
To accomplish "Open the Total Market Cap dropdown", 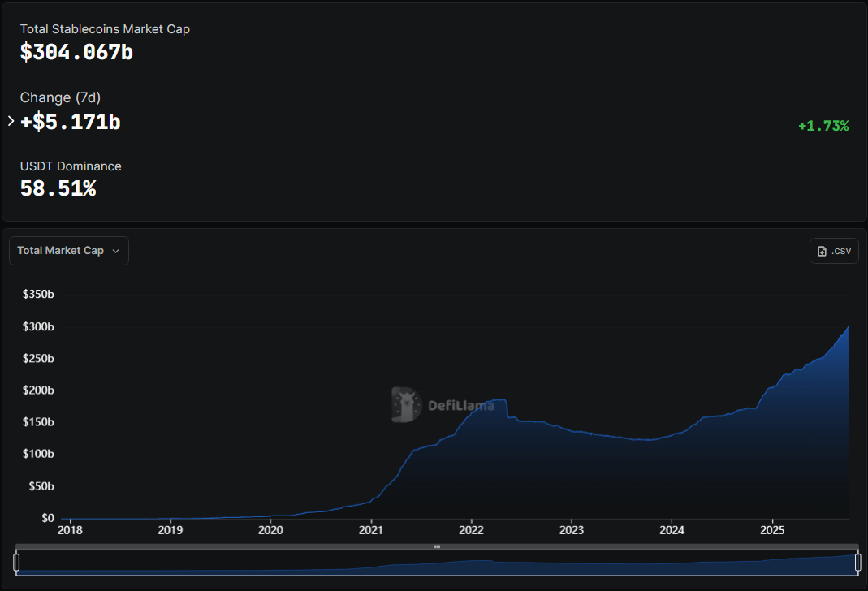I will [69, 251].
